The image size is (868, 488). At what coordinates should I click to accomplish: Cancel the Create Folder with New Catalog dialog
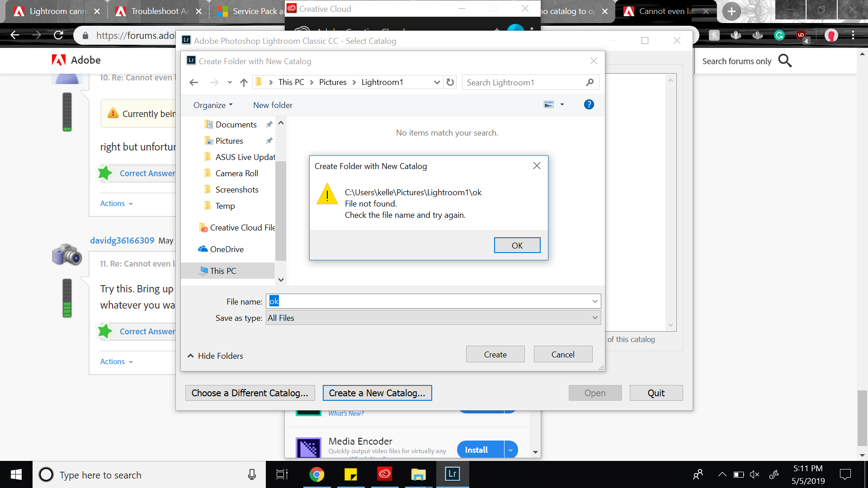(563, 355)
